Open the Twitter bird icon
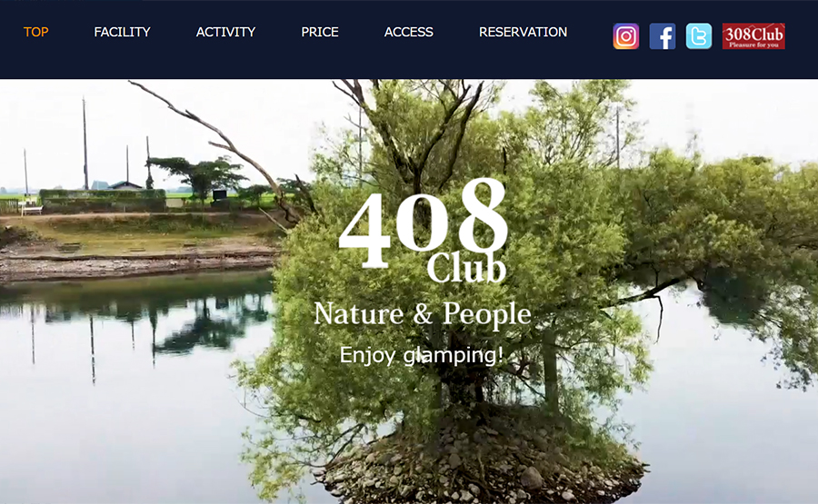Screen dimensions: 818x504 [699, 36]
